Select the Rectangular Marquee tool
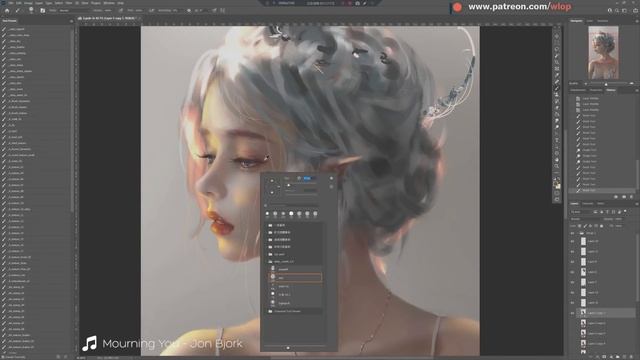This screenshot has width=640, height=360. click(557, 42)
